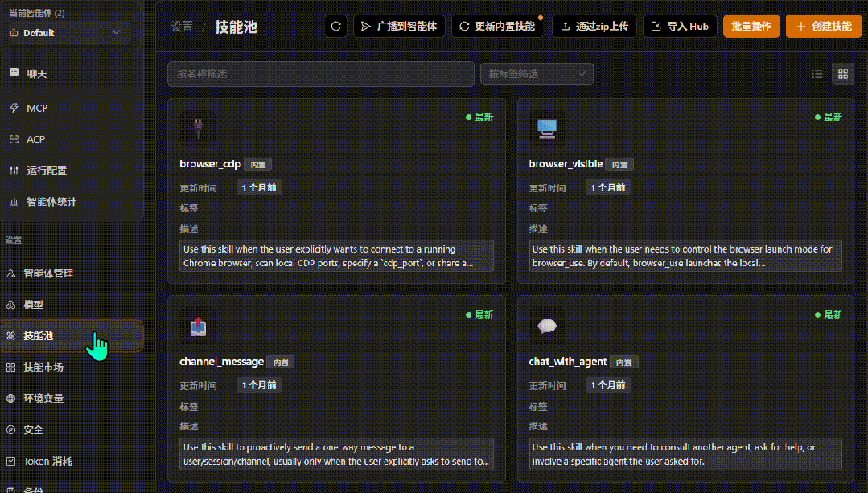Click browser_visible description text box
Viewport: 868px width, 493px height.
[x=685, y=256]
